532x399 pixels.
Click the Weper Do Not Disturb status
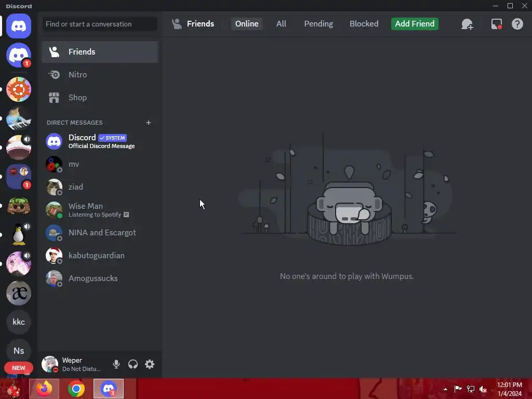tap(82, 369)
